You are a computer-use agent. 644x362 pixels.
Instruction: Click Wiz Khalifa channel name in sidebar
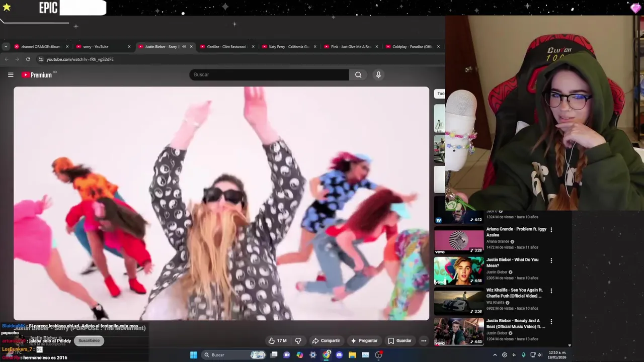point(495,303)
